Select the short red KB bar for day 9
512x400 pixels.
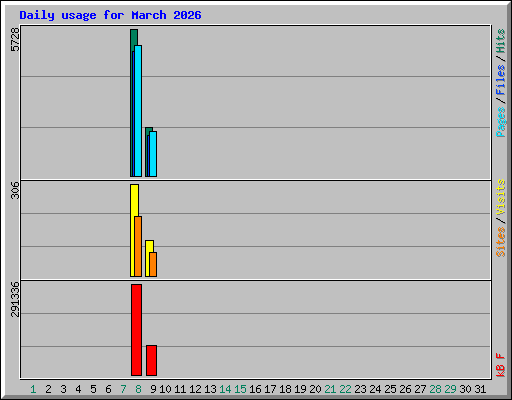(x=151, y=360)
